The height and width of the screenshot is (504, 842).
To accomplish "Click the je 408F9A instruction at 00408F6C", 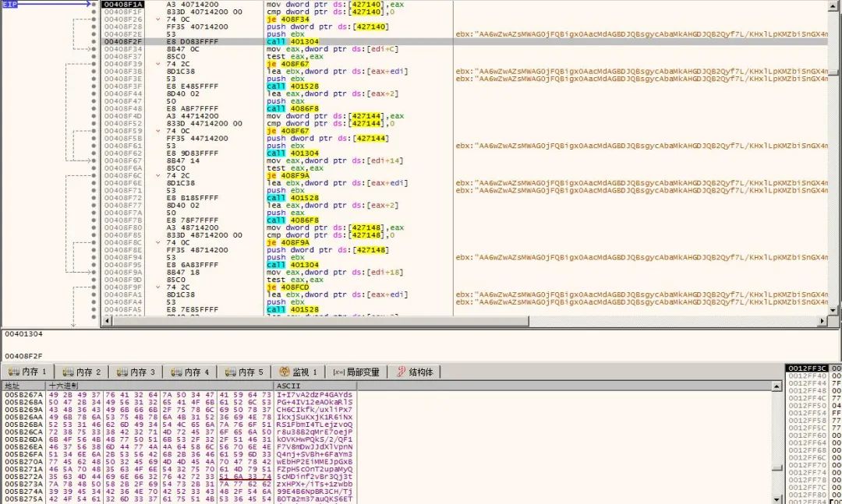I will (x=287, y=175).
